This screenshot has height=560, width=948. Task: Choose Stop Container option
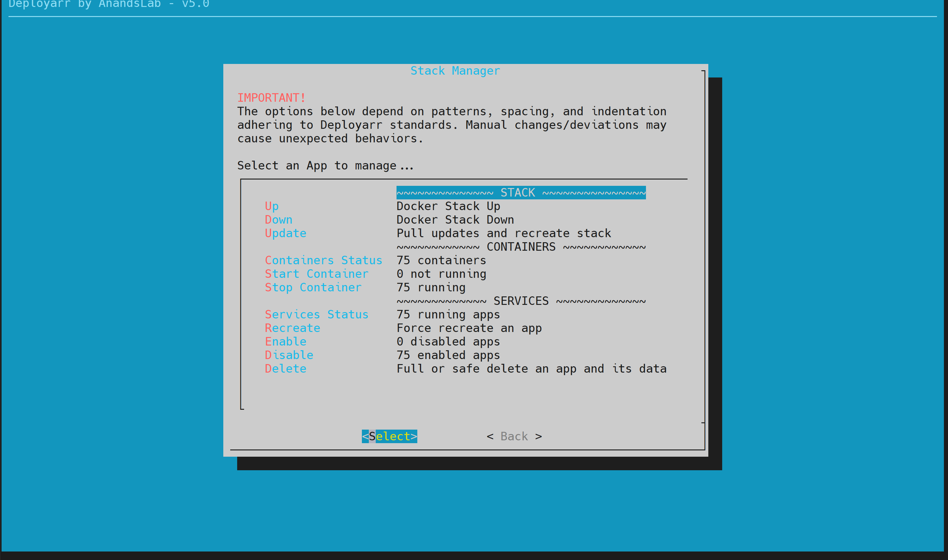(x=313, y=288)
